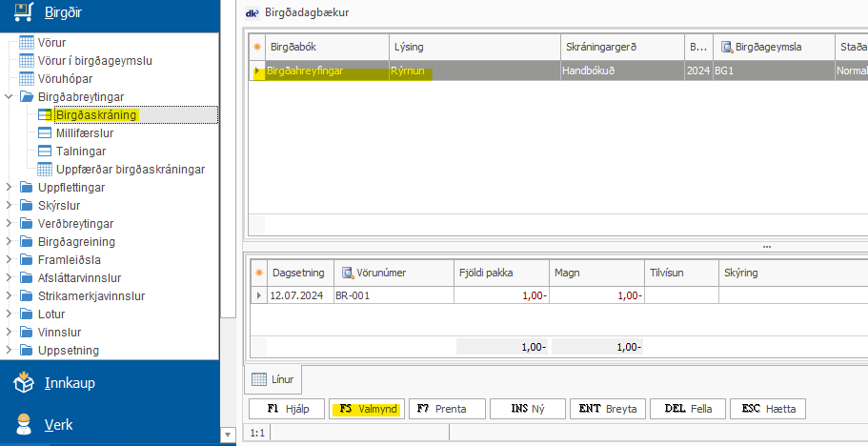Click the INS Ný button
Image resolution: width=868 pixels, height=446 pixels.
pyautogui.click(x=528, y=409)
